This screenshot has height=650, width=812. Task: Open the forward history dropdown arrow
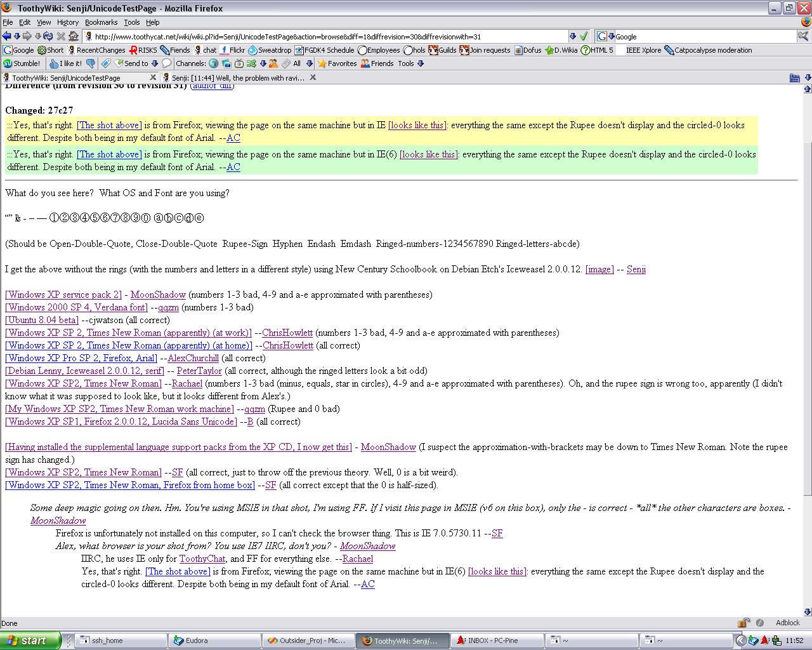tap(38, 36)
